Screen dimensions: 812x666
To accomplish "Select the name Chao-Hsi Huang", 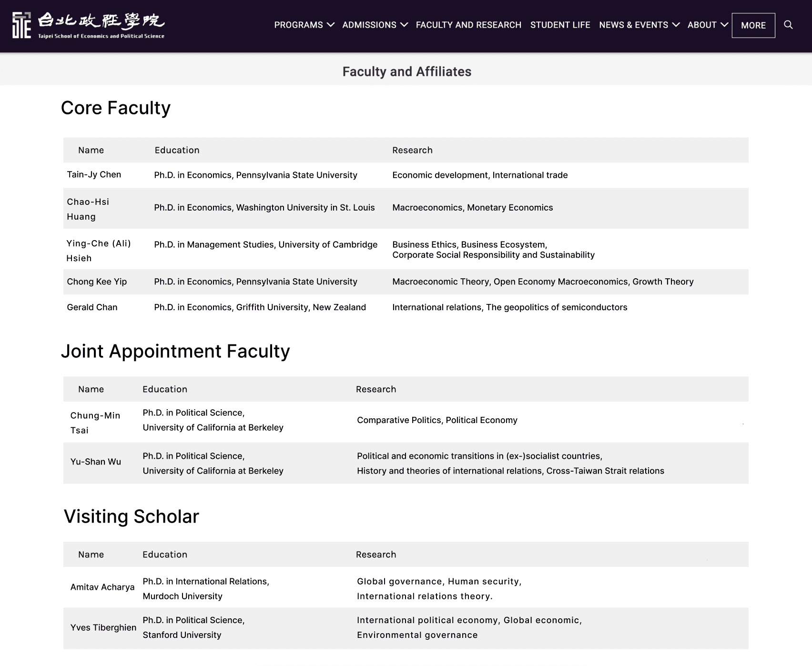I will coord(88,209).
